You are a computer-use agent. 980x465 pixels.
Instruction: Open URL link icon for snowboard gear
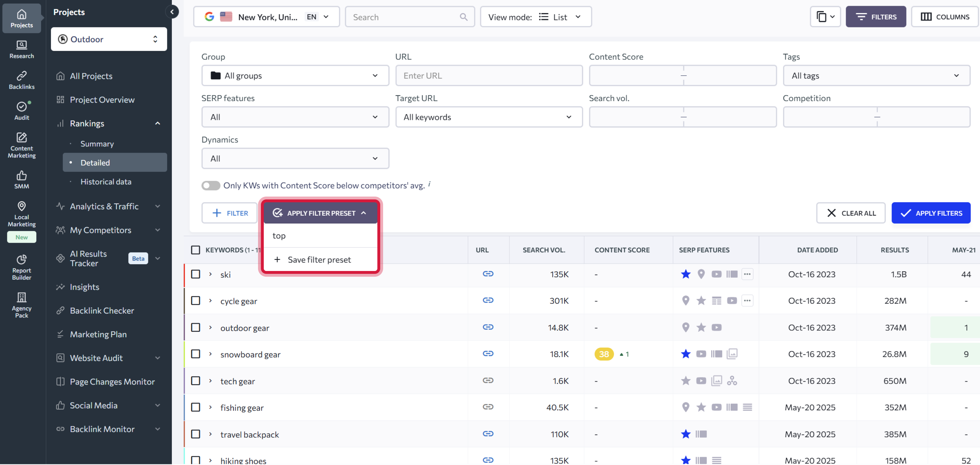pyautogui.click(x=488, y=354)
